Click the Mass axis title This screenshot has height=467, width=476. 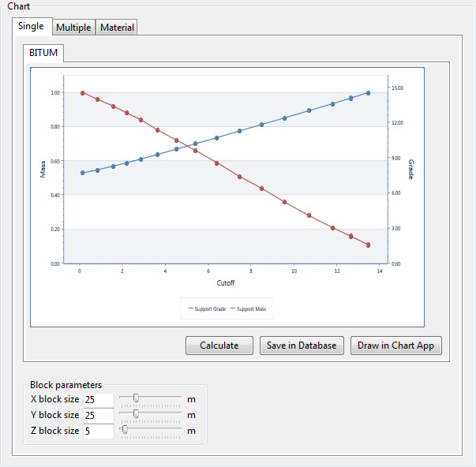click(x=43, y=168)
